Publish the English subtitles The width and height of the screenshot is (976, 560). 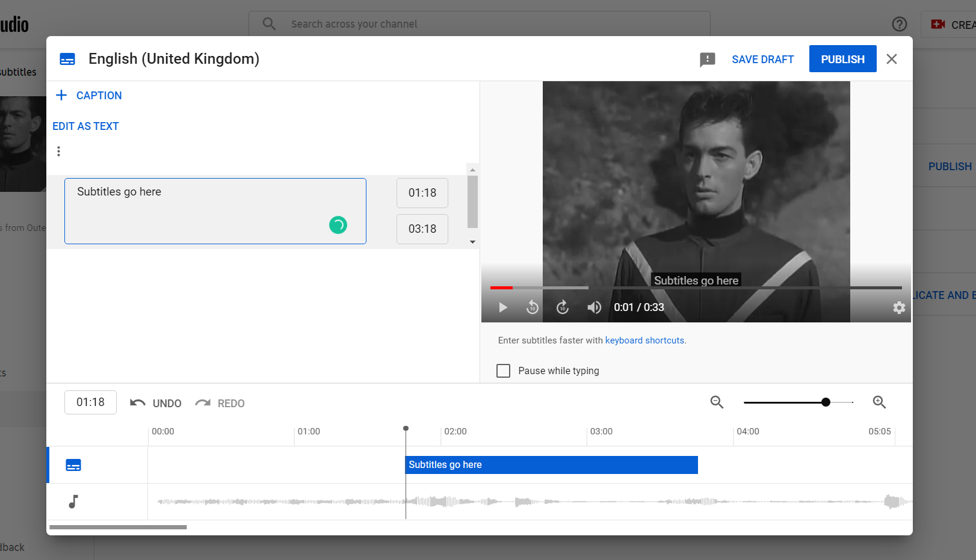click(x=842, y=58)
